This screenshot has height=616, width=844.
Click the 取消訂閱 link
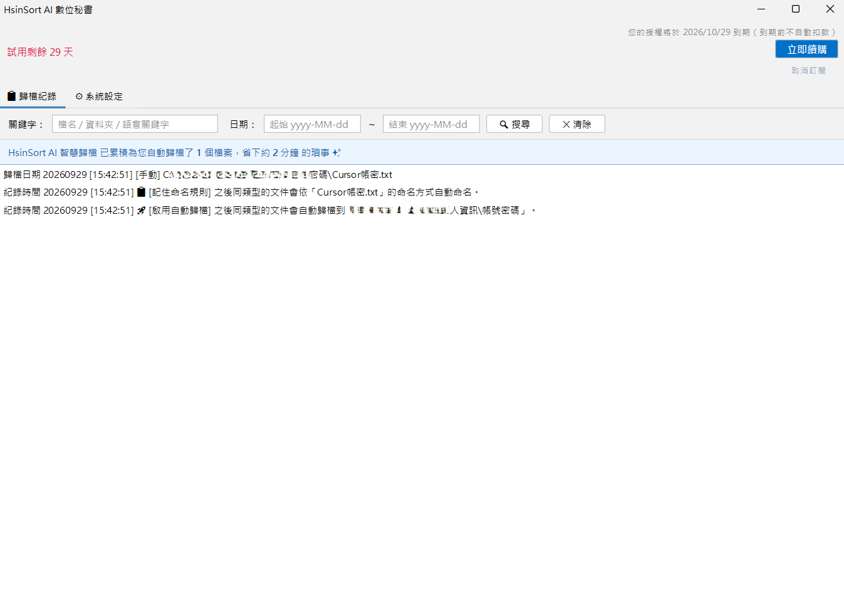808,71
